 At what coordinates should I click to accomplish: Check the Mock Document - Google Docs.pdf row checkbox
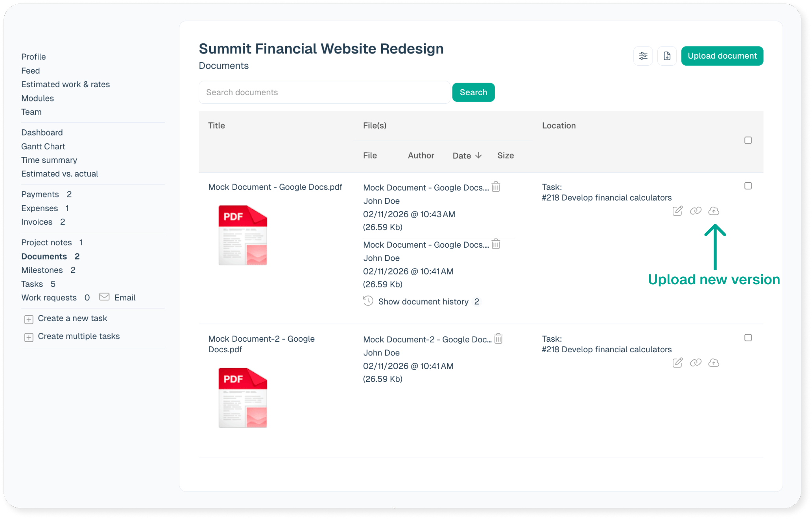[x=748, y=186]
